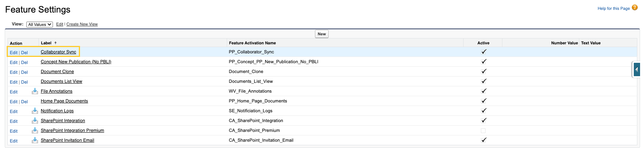The height and width of the screenshot is (148, 644).
Task: Open the File Annotations label link
Action: [56, 91]
